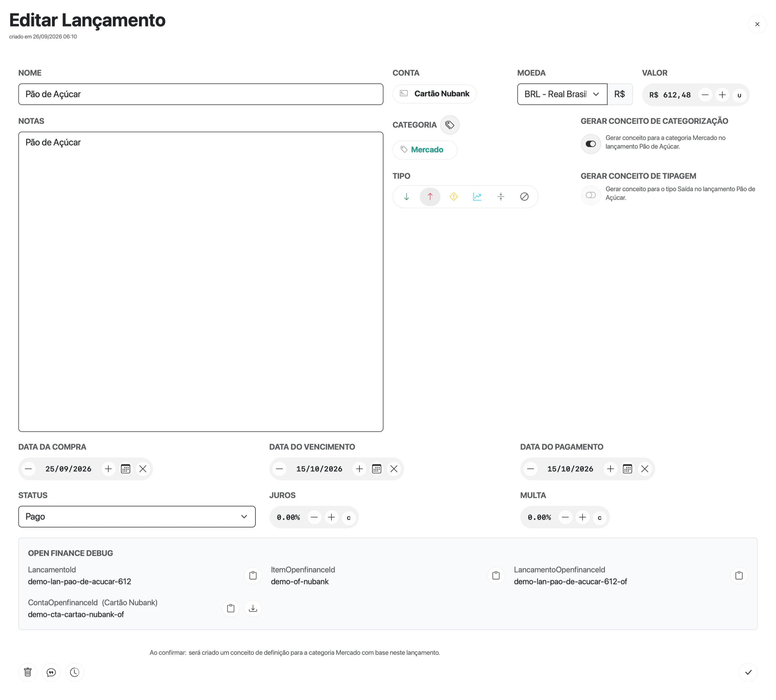776x700 pixels.
Task: Choose the yellow warning diamond type
Action: (x=454, y=196)
